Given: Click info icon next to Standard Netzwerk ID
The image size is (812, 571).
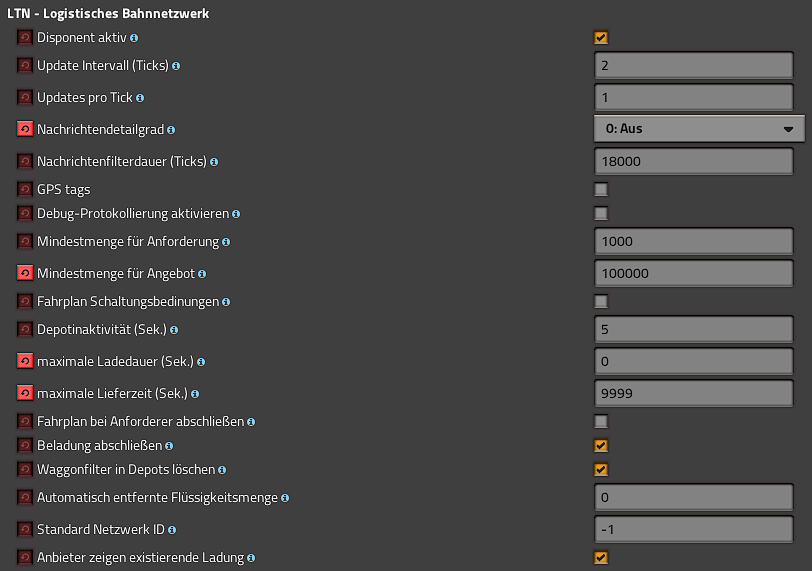Looking at the screenshot, I should [172, 530].
